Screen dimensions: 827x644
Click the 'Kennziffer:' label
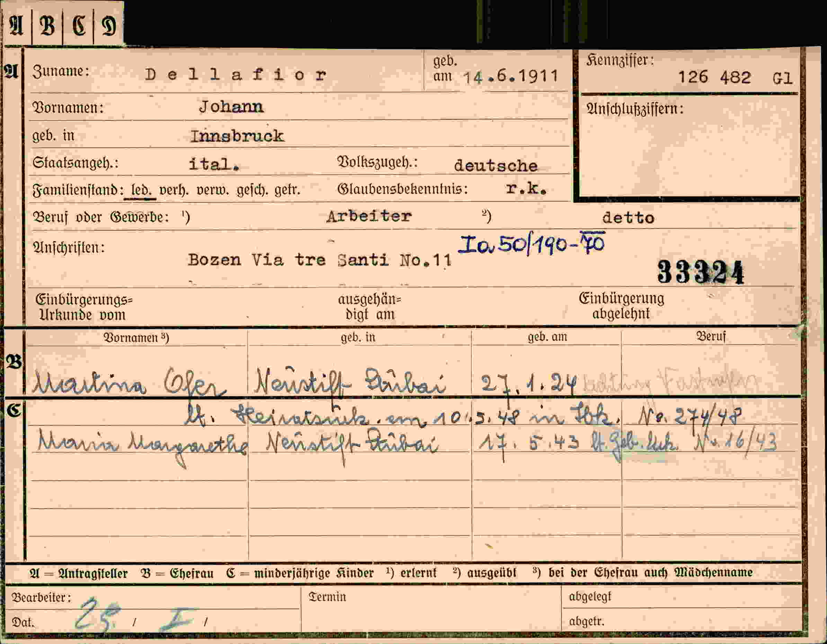tap(620, 61)
